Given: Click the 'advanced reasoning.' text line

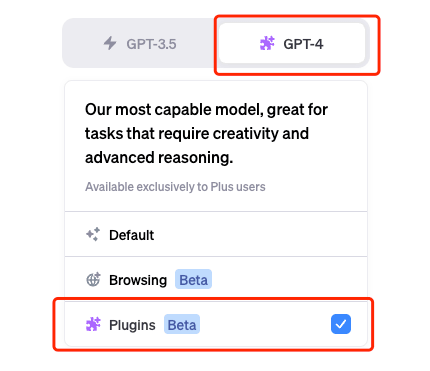Looking at the screenshot, I should coord(159,158).
